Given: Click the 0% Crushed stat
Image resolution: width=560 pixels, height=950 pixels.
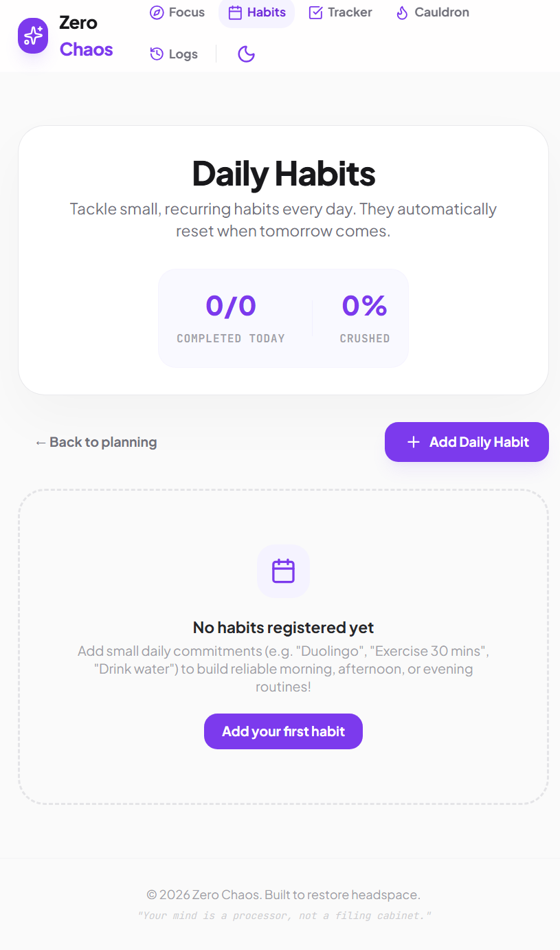Looking at the screenshot, I should [364, 318].
